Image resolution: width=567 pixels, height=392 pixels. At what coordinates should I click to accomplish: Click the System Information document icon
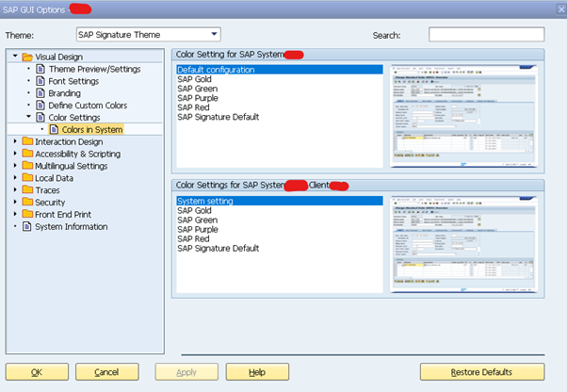pyautogui.click(x=27, y=226)
